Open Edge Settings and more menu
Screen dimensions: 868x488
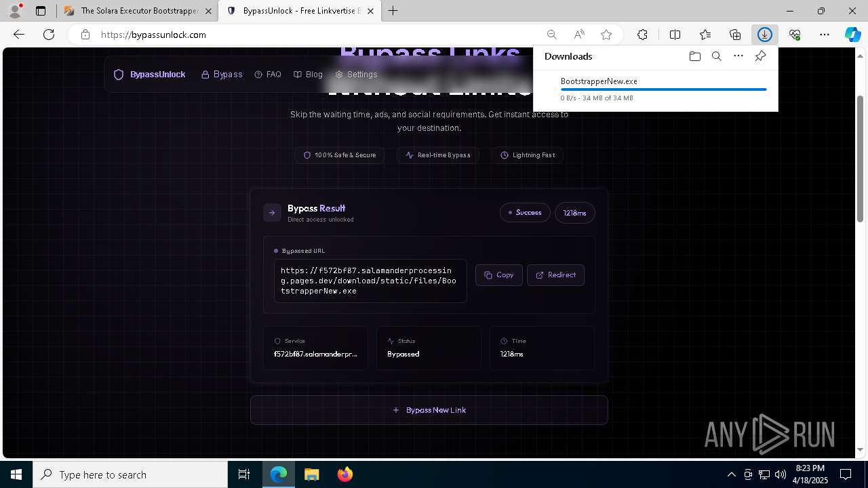(x=825, y=35)
